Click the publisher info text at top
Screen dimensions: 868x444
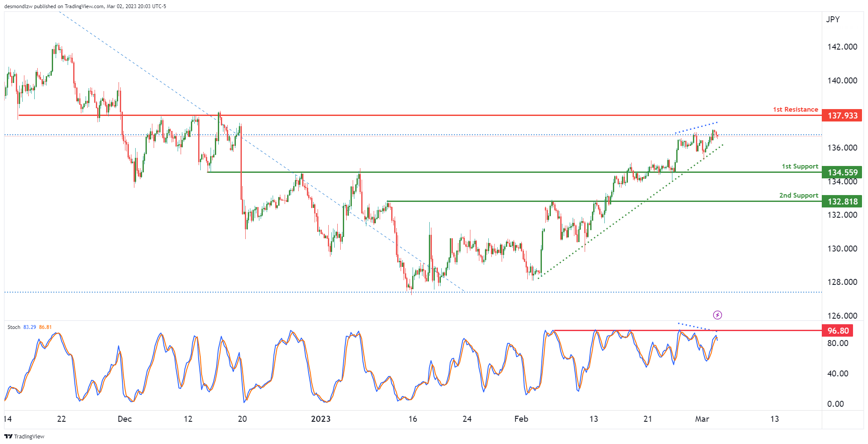pyautogui.click(x=85, y=6)
